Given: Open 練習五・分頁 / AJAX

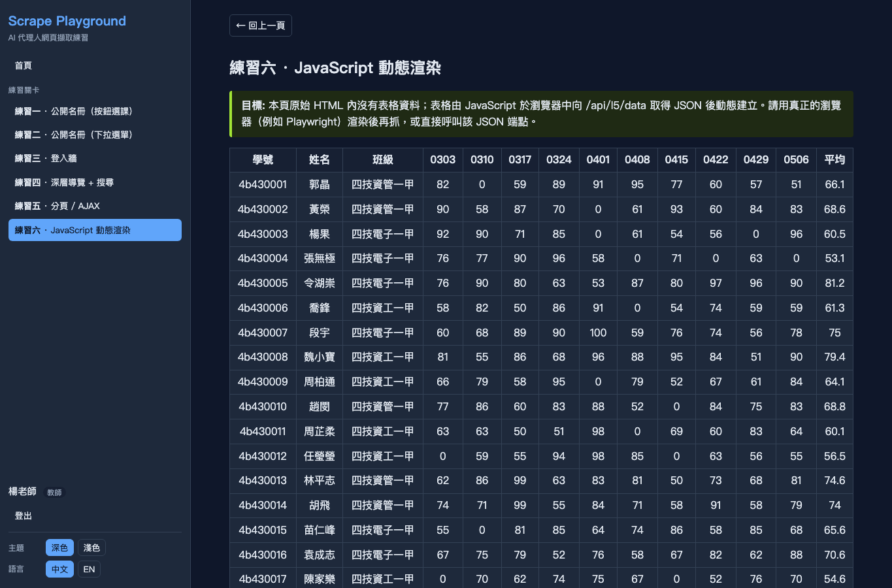Looking at the screenshot, I should coord(95,206).
